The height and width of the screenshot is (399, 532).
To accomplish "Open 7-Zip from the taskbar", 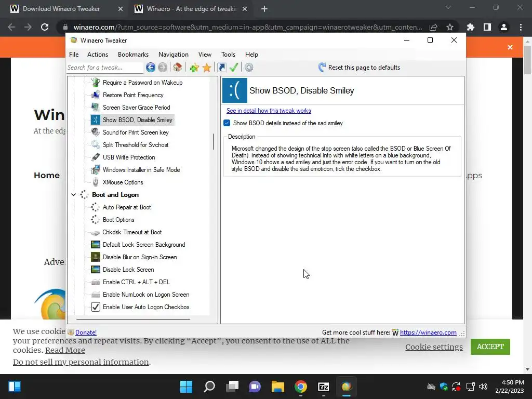I will (323, 387).
